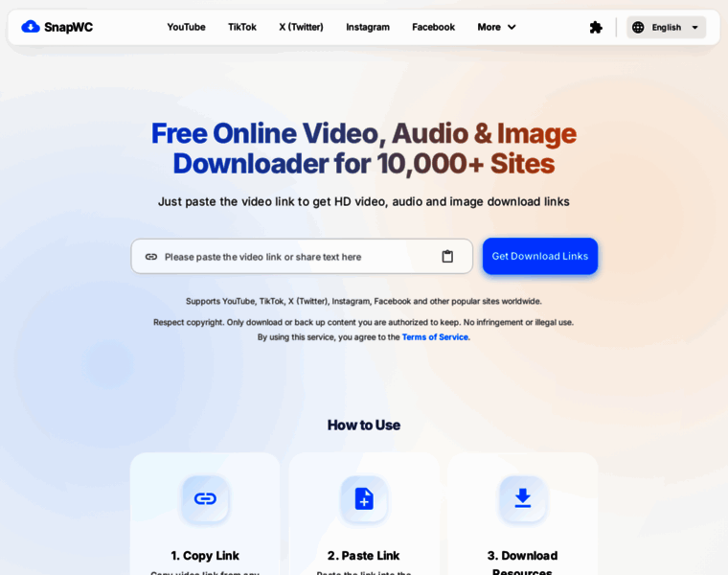Focus the video link paste field
The height and width of the screenshot is (575, 728).
(302, 257)
